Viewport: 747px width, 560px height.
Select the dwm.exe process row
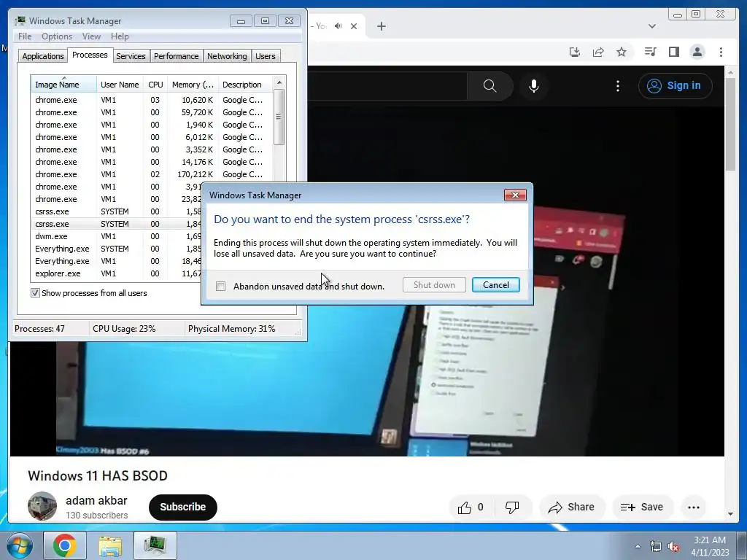pos(117,236)
